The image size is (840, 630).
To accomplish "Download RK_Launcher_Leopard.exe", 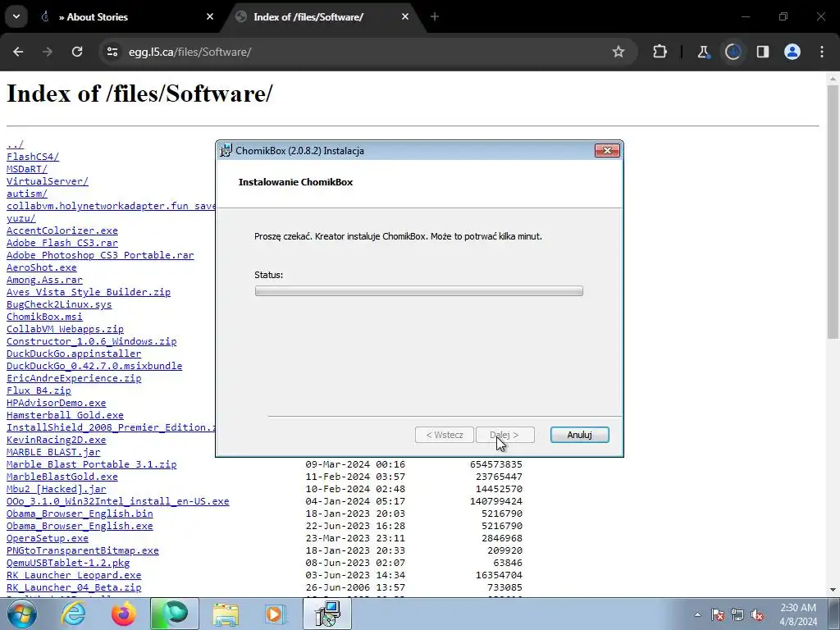I will (74, 575).
